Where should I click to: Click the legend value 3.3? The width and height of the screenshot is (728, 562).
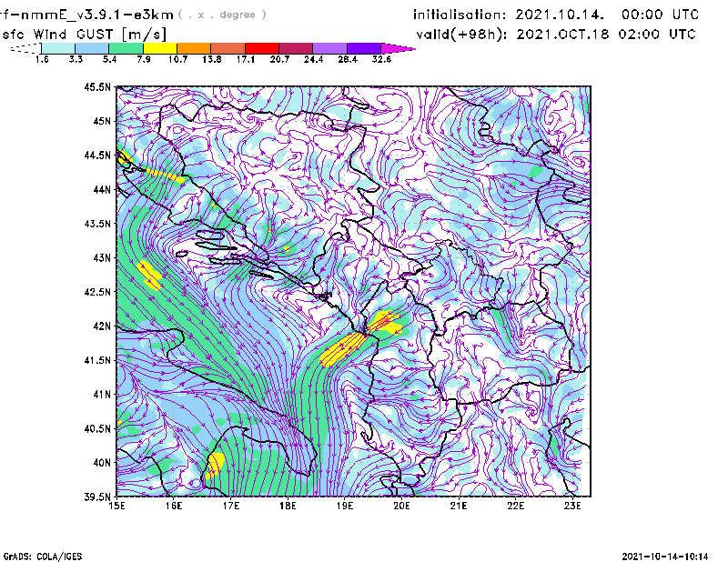(76, 59)
